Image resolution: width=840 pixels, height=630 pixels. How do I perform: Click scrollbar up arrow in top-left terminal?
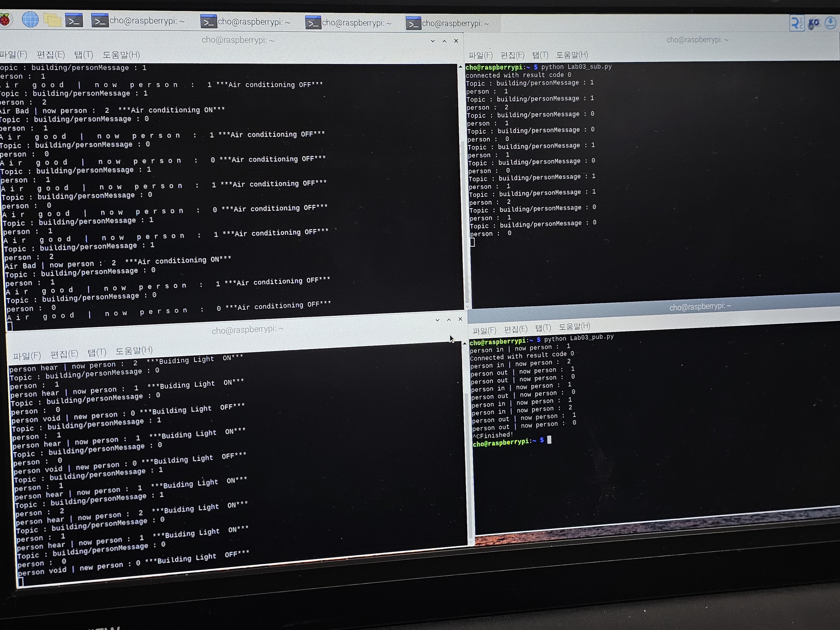click(x=460, y=67)
